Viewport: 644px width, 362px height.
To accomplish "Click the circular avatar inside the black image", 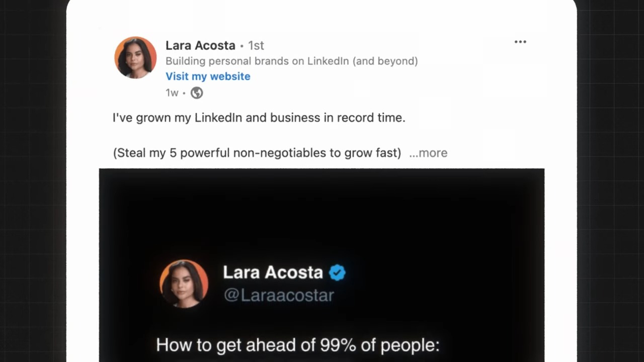I will tap(184, 284).
